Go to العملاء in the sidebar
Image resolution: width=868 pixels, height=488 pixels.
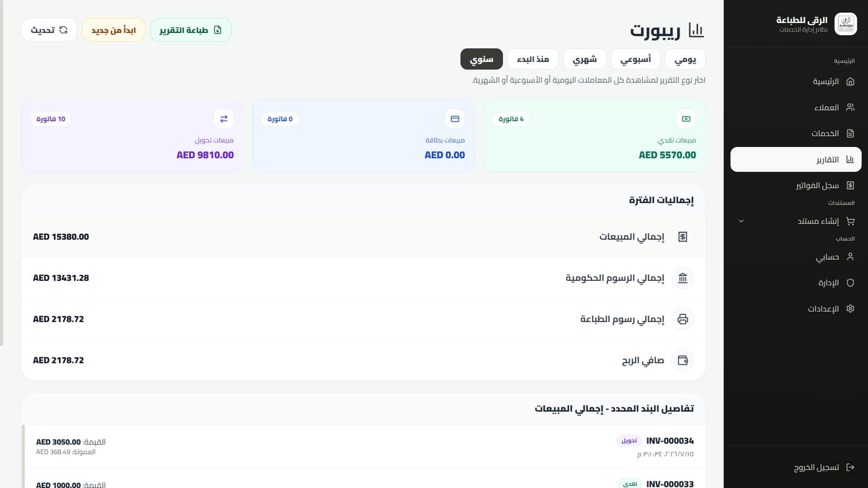tap(796, 107)
